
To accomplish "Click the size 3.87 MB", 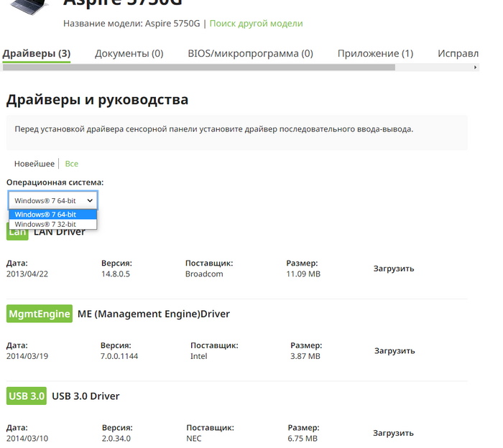I will [305, 356].
